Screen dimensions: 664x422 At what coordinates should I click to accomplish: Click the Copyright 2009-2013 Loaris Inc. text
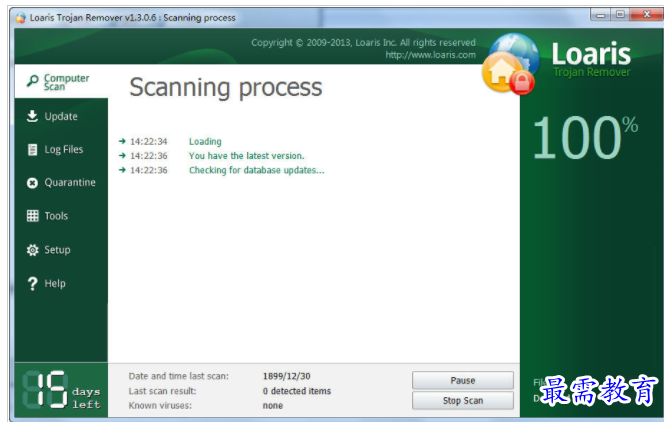pos(363,43)
